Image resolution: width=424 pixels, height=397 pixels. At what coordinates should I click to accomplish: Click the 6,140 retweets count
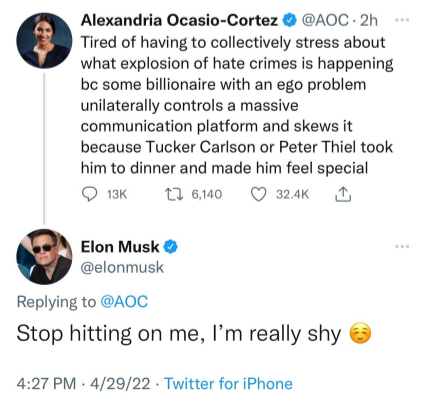(207, 194)
